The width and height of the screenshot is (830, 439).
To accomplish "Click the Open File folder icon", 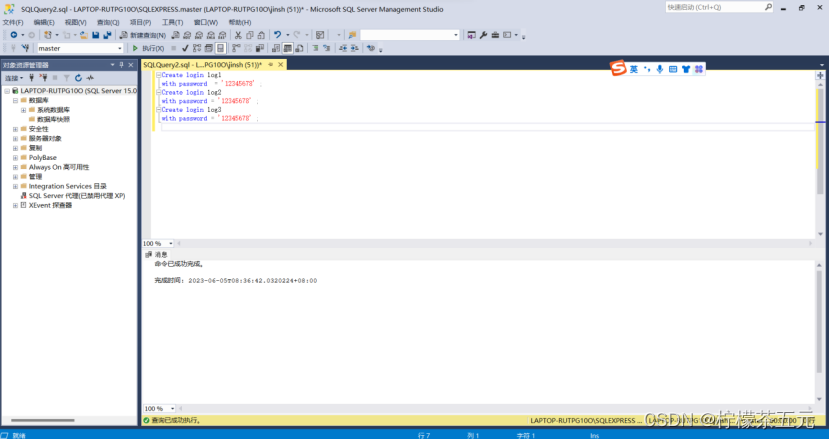I will 84,35.
